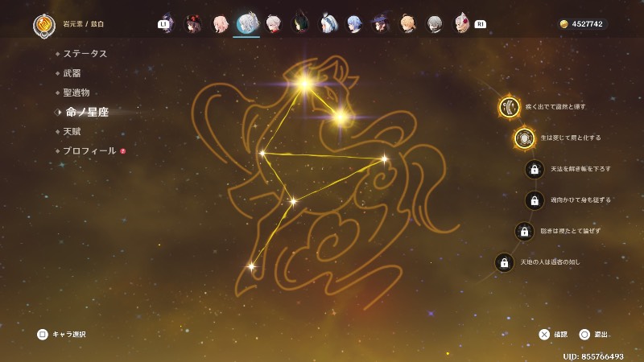The image size is (644, 362).
Task: Click the bright star on the horse's neck
Action: click(341, 117)
